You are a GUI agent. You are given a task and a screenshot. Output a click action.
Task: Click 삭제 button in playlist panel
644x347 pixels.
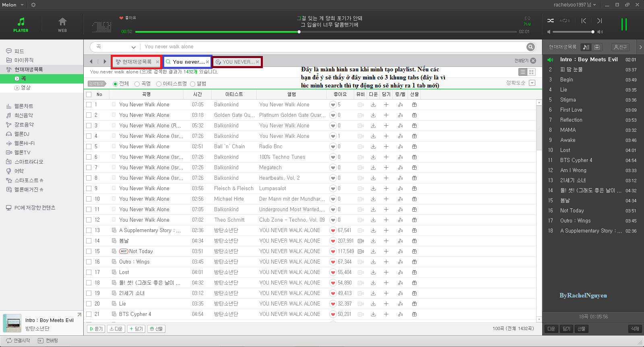634,329
